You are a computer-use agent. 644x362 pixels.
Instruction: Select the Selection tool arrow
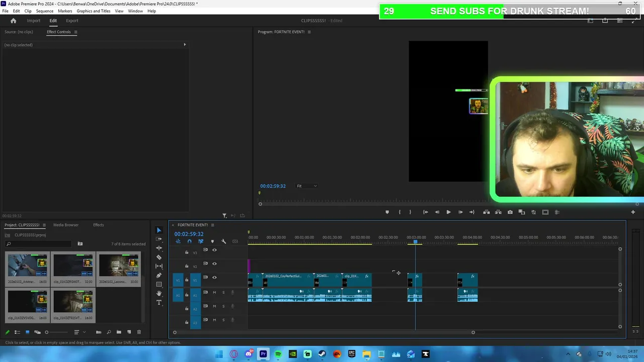[x=159, y=230]
